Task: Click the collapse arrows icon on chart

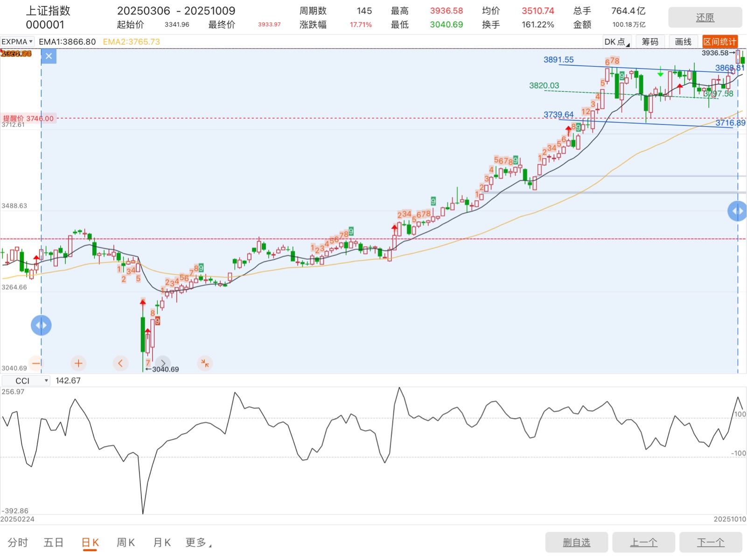Action: pyautogui.click(x=205, y=363)
